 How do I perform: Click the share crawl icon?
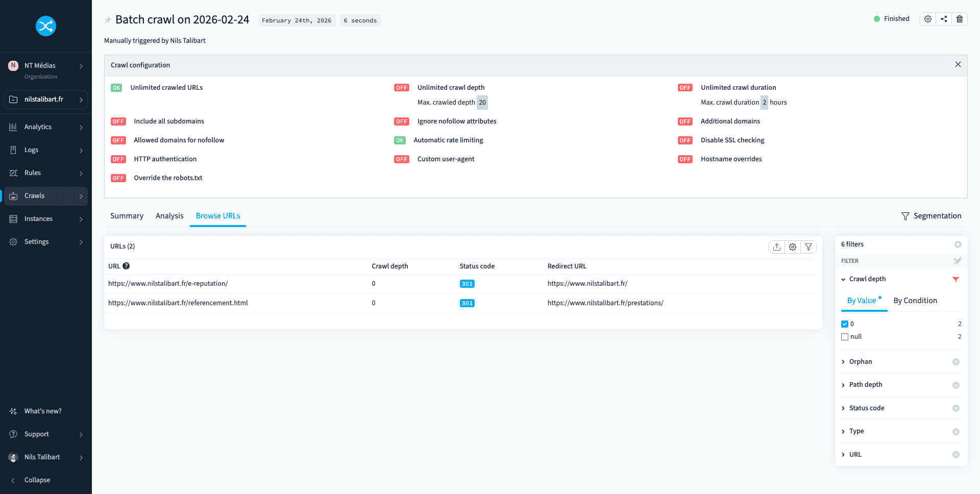pyautogui.click(x=944, y=19)
